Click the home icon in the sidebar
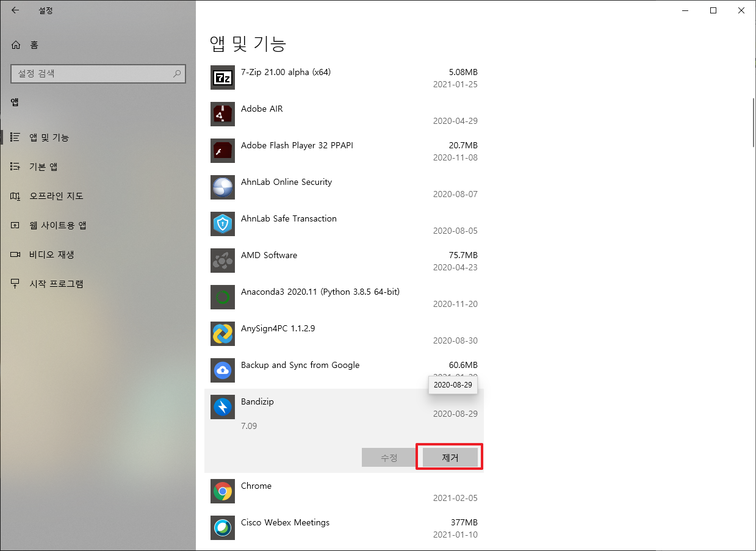The image size is (756, 551). point(16,45)
